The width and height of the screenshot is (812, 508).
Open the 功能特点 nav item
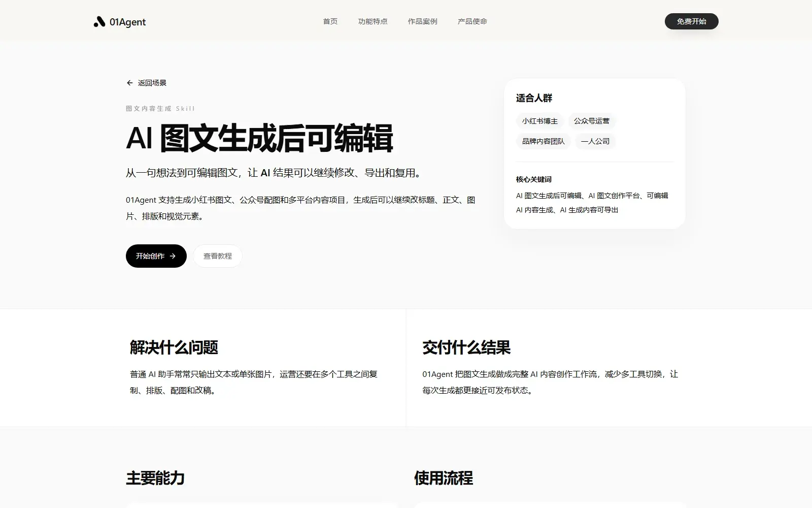pyautogui.click(x=373, y=21)
